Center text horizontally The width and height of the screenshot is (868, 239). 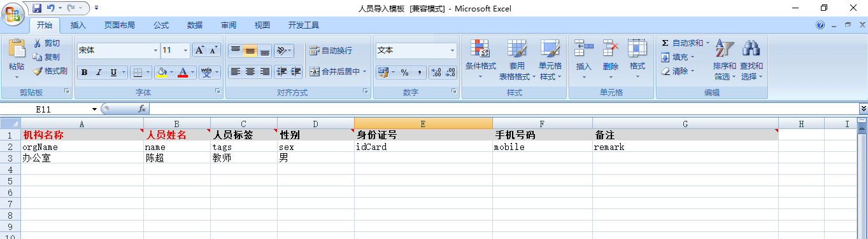(x=250, y=72)
